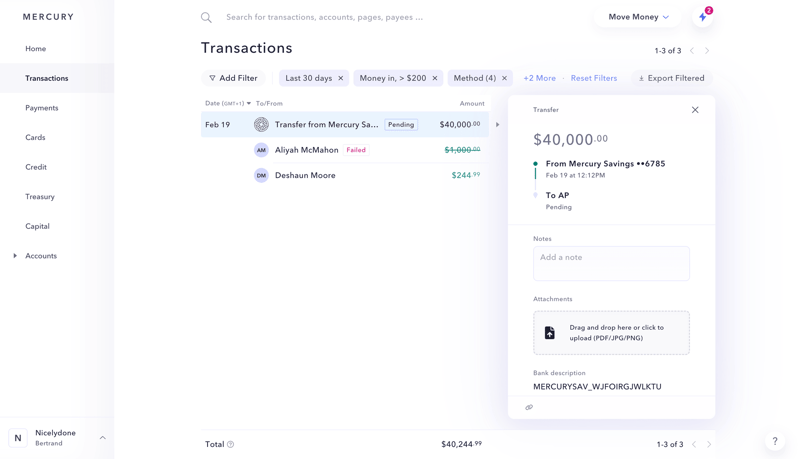Image resolution: width=800 pixels, height=459 pixels.
Task: Expand the Nicelydone account switcher chevron
Action: (x=103, y=438)
